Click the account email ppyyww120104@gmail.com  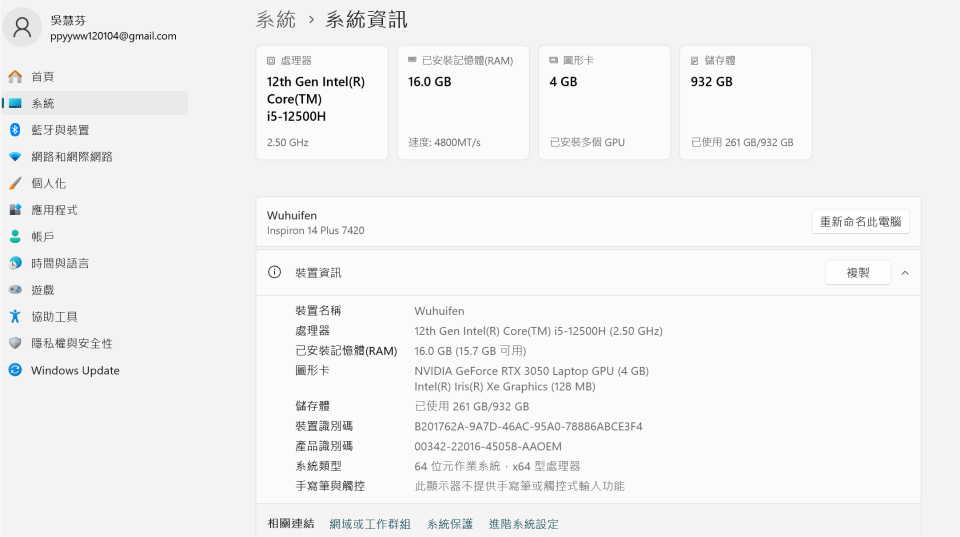click(x=113, y=36)
